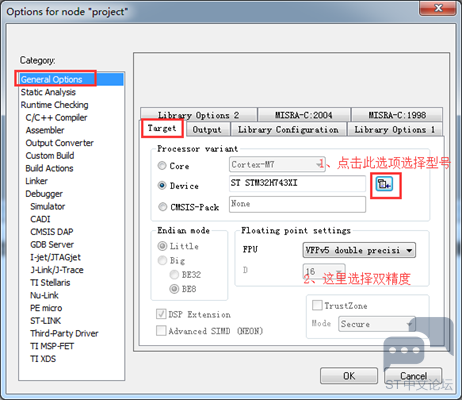Open the device selection list icon
The height and width of the screenshot is (400, 462).
click(x=384, y=184)
